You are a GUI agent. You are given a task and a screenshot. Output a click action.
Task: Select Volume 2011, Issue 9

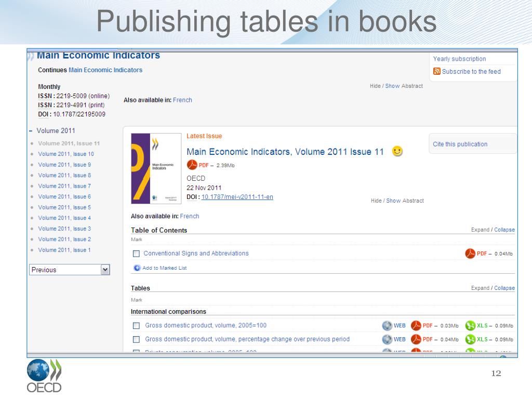coord(64,165)
